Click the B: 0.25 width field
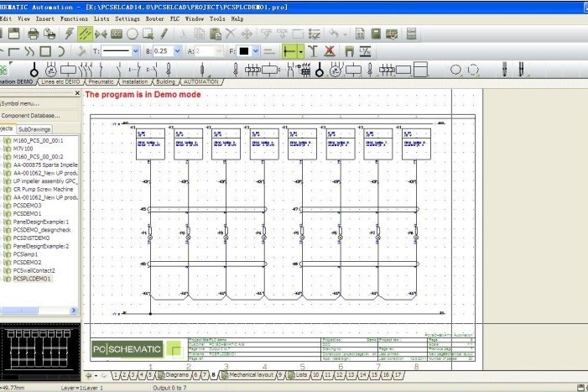 point(163,51)
